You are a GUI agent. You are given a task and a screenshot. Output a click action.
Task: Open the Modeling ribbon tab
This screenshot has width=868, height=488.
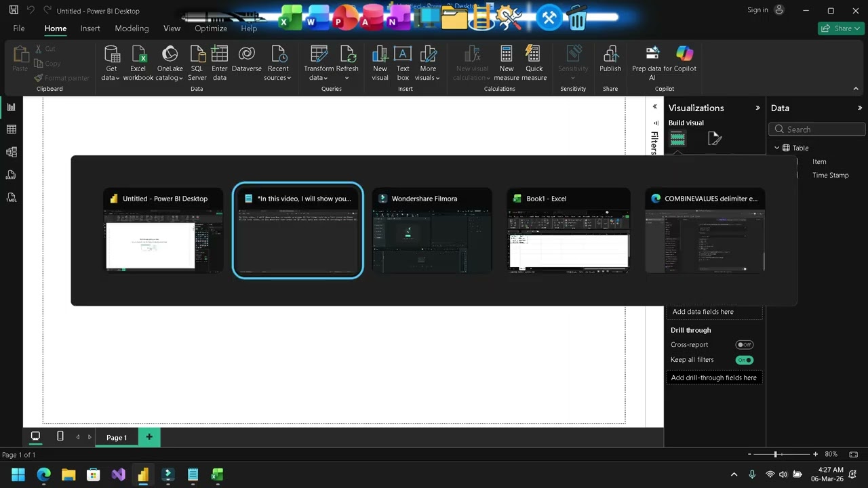132,28
